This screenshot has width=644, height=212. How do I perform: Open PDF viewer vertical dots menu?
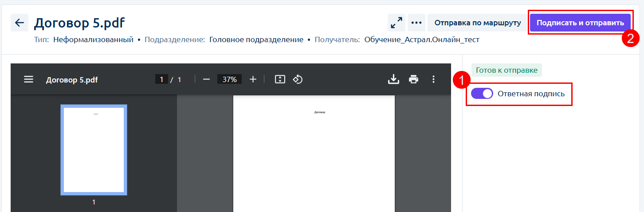pos(434,79)
